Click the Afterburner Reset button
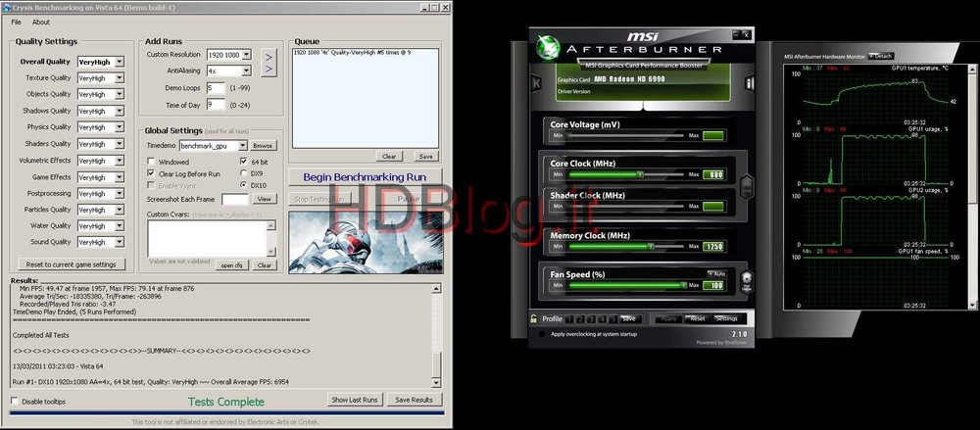This screenshot has width=980, height=430. (x=697, y=318)
